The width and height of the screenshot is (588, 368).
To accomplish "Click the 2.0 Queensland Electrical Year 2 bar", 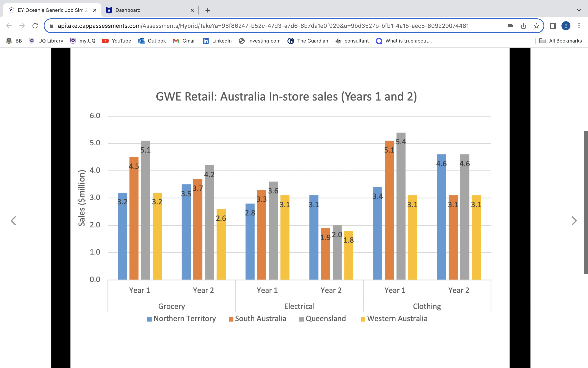I will point(337,252).
